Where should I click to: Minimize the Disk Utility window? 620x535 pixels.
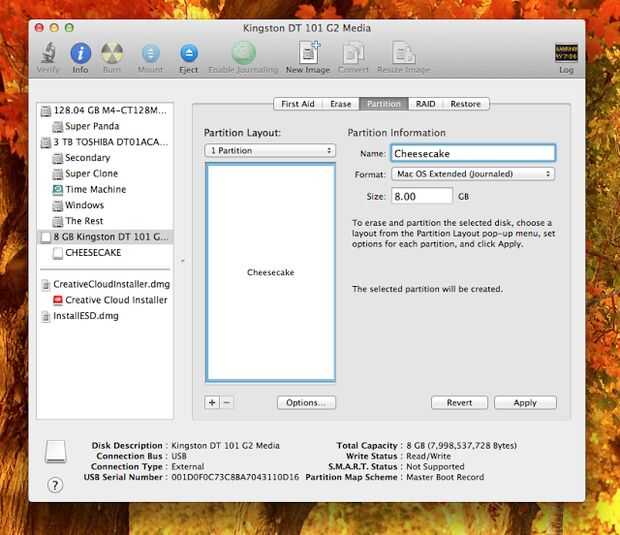54,28
